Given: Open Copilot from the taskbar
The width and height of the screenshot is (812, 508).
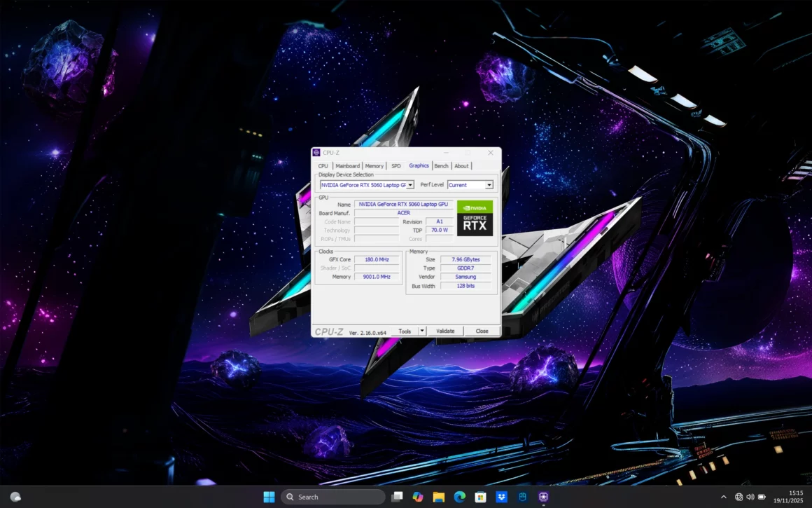Looking at the screenshot, I should 417,496.
